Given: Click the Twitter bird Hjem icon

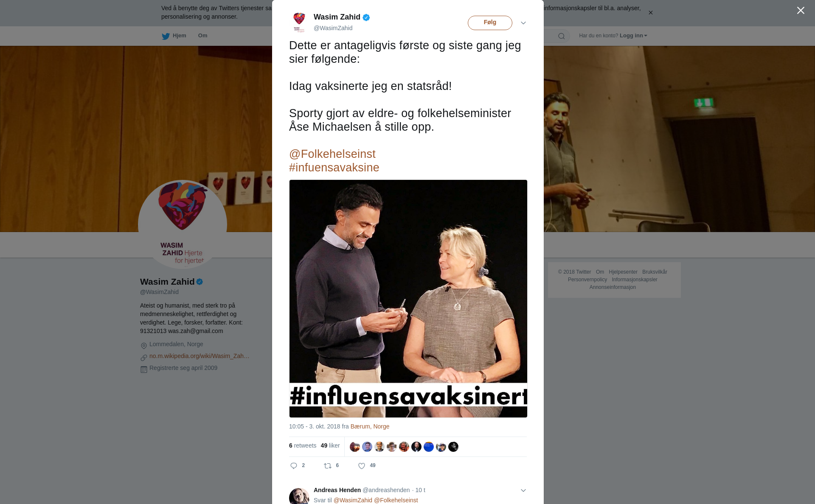Looking at the screenshot, I should tap(166, 36).
